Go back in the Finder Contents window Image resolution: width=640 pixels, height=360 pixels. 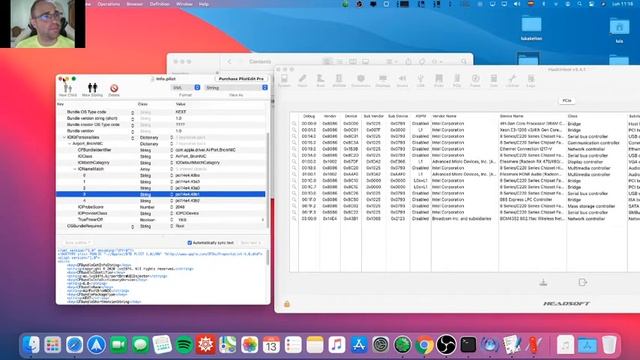229,62
